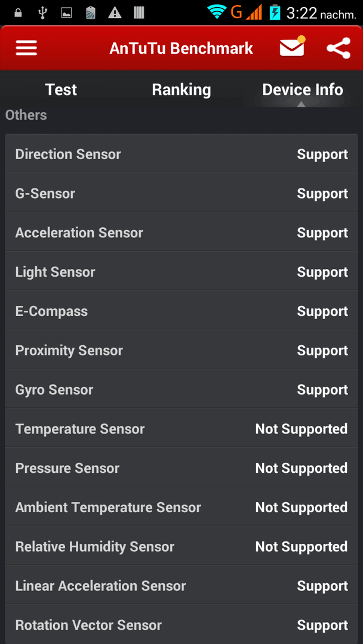Open the mail messages icon

click(x=293, y=47)
